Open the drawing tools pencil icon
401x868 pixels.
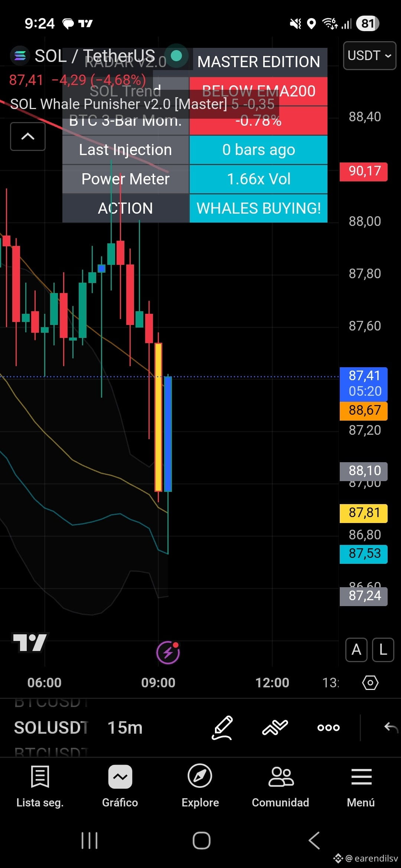coord(222,728)
